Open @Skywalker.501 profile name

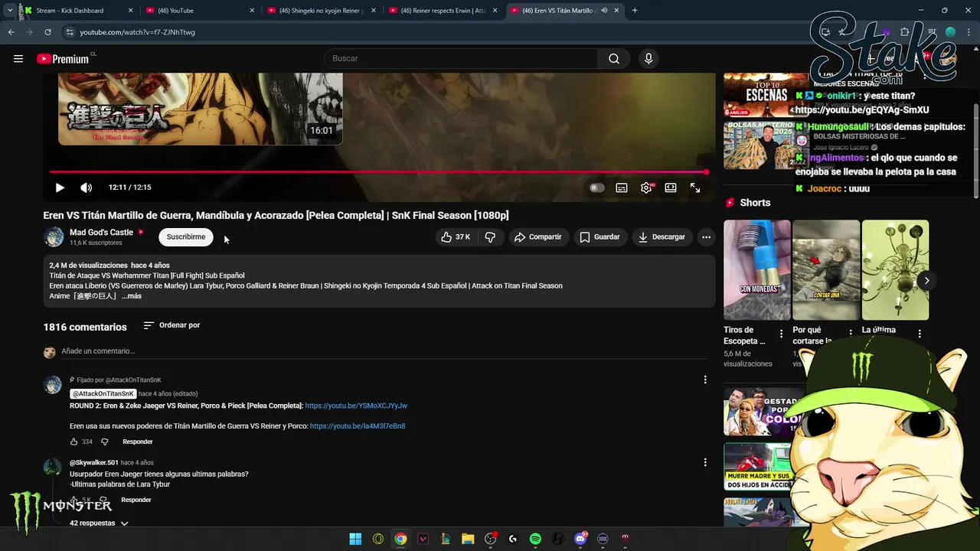click(x=94, y=463)
